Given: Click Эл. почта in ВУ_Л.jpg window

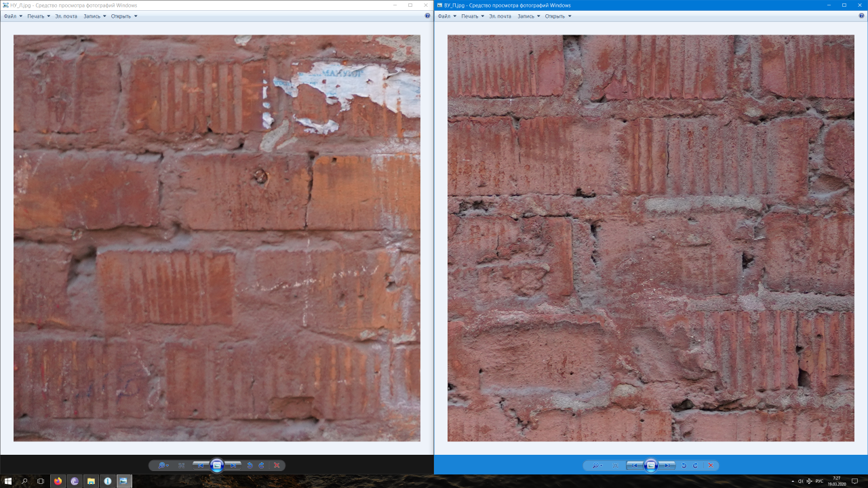Looking at the screenshot, I should click(x=500, y=16).
